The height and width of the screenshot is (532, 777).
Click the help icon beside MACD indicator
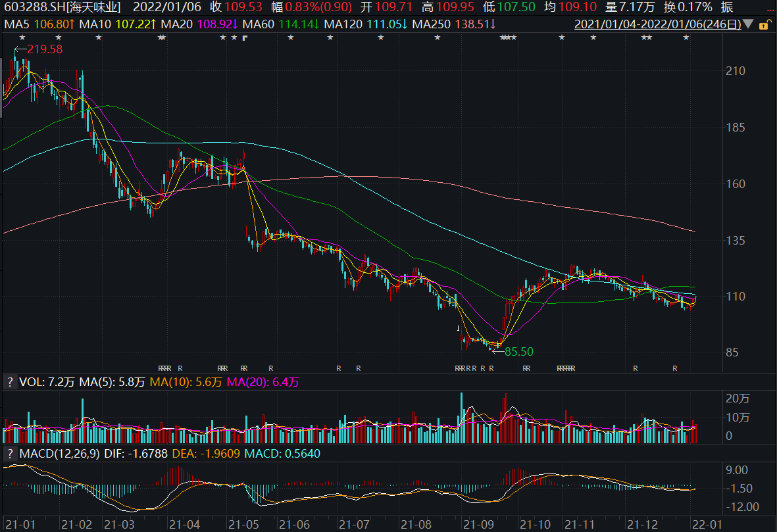click(x=10, y=454)
